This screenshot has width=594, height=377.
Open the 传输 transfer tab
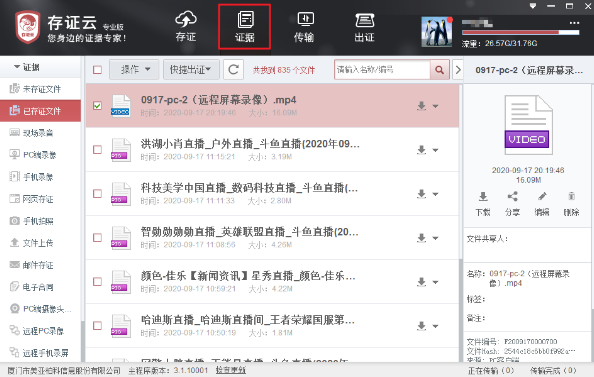point(304,27)
